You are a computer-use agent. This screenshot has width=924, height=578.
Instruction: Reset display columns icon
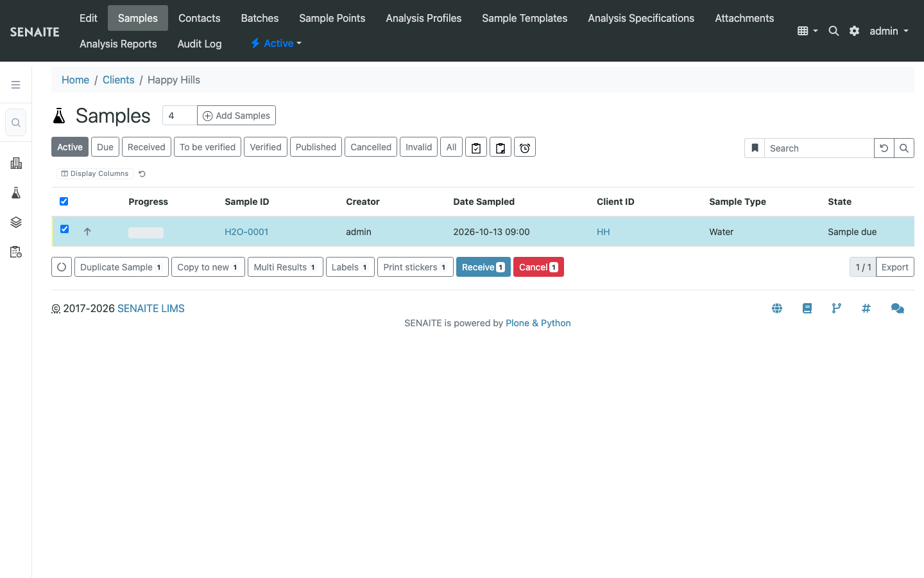pos(142,173)
